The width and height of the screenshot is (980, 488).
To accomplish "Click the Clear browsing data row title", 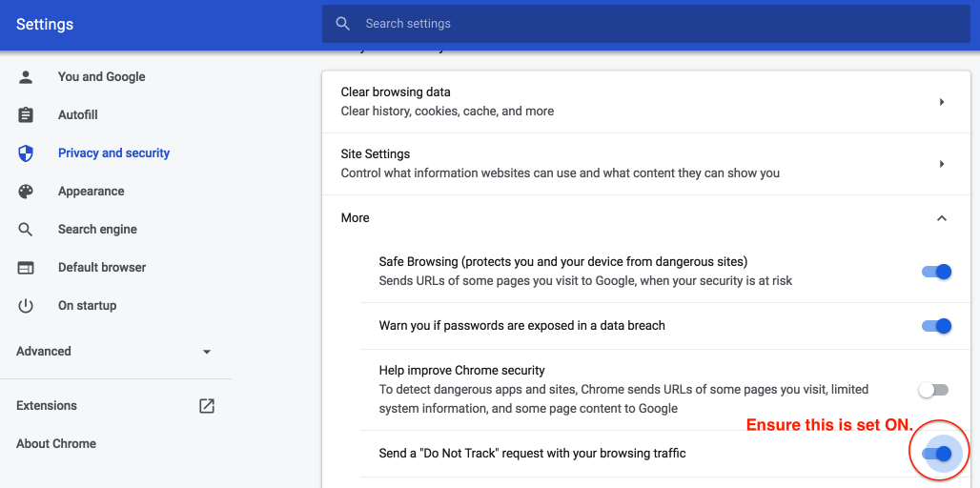I will [x=396, y=91].
